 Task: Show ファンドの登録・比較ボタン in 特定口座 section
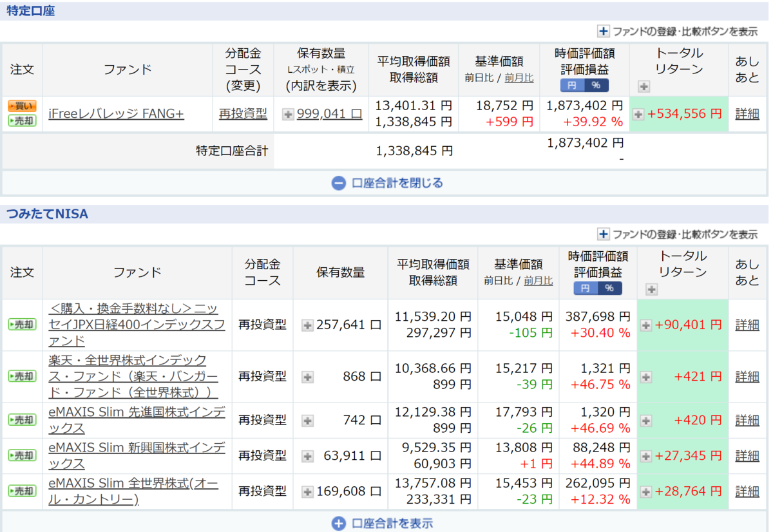point(678,32)
